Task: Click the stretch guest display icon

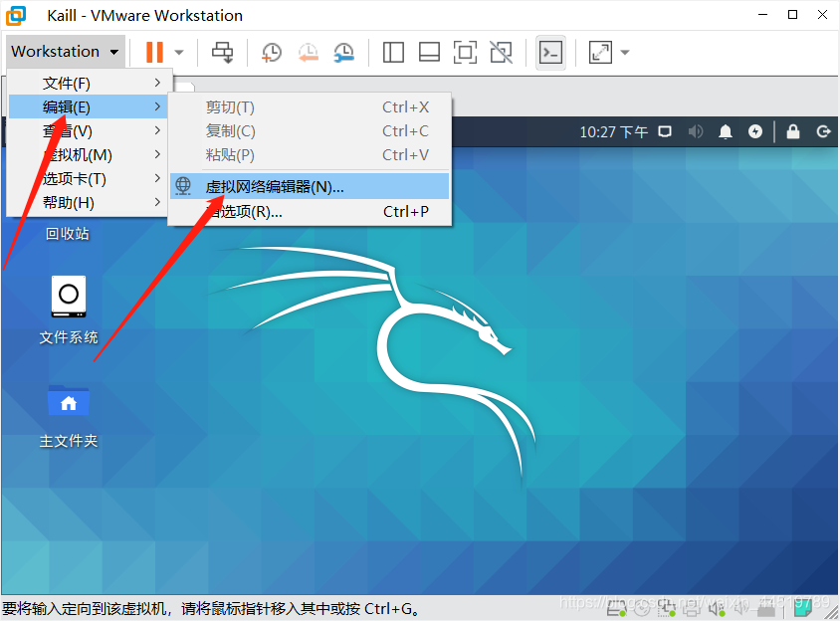Action: (x=600, y=53)
